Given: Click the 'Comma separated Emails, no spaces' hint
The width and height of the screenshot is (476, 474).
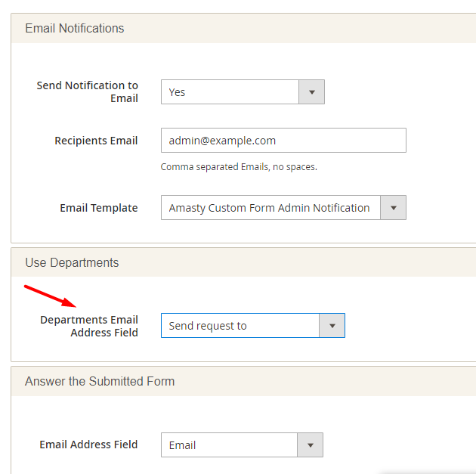Looking at the screenshot, I should point(239,167).
